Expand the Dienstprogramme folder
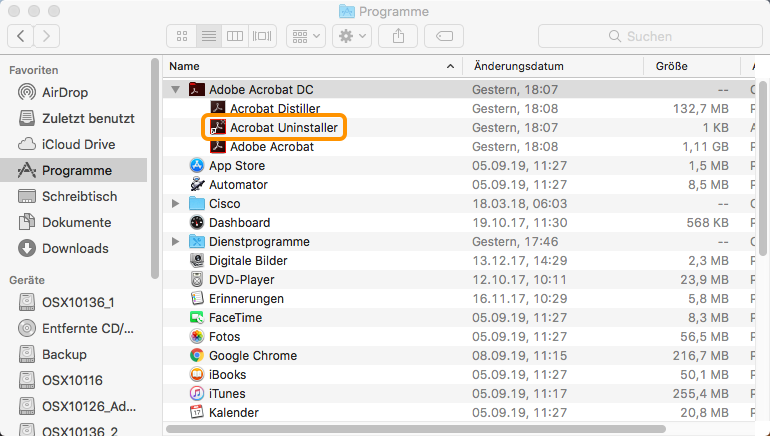 click(x=175, y=242)
